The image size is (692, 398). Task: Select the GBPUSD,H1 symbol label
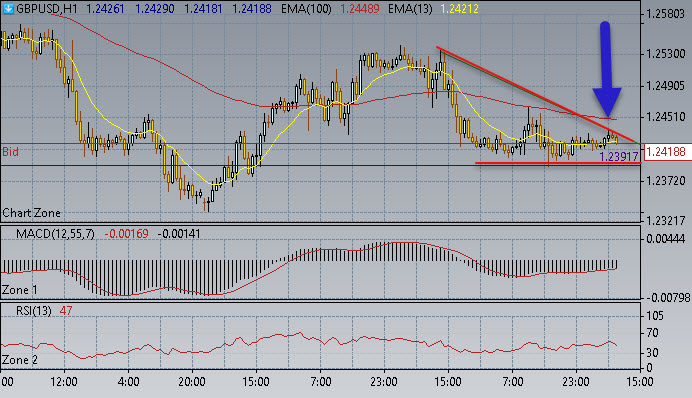pos(47,8)
